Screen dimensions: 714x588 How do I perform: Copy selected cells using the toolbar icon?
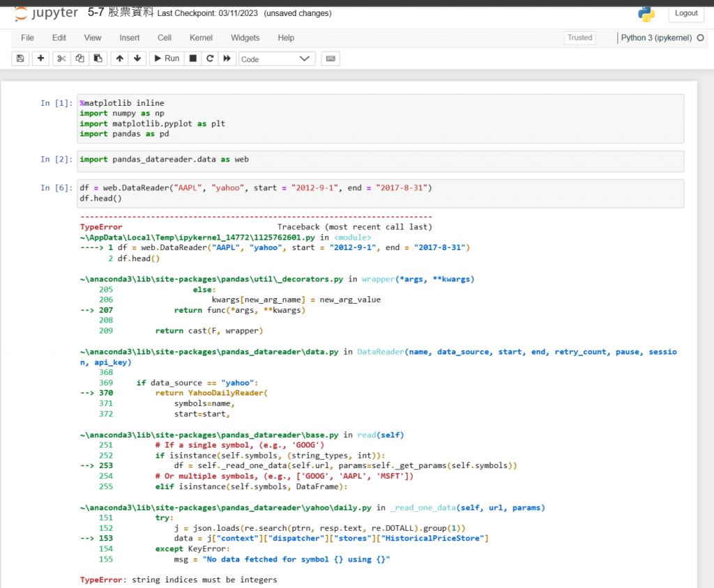[79, 59]
